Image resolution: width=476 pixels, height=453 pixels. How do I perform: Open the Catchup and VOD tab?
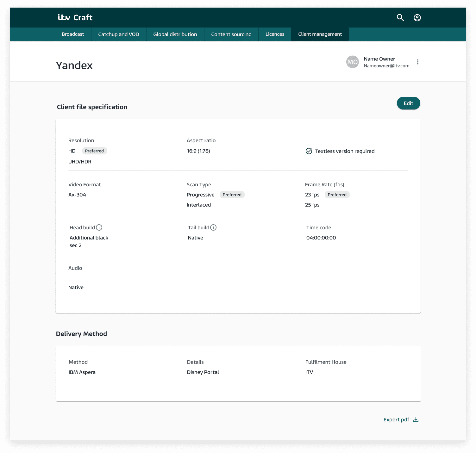[119, 34]
